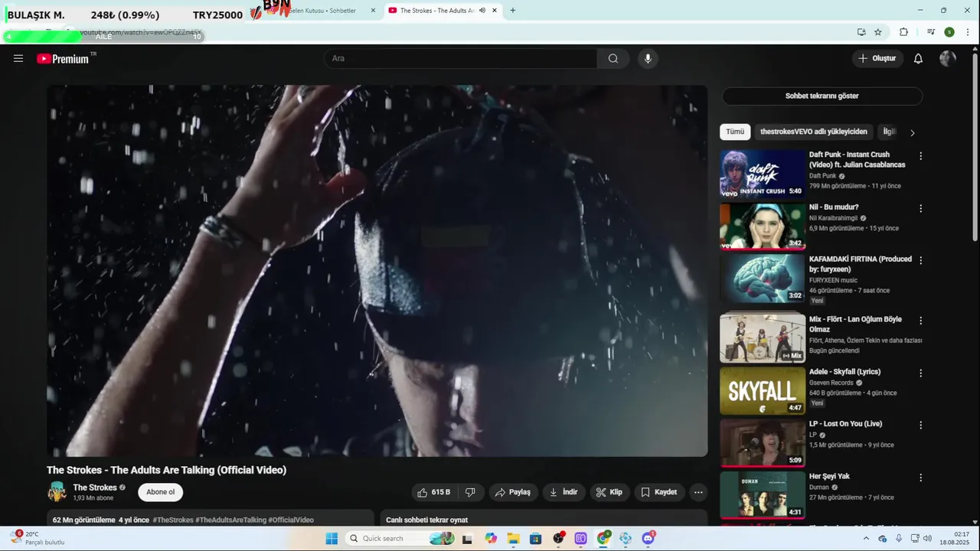Open LP Lost On You thumbnail
Screen dimensions: 980x551
[x=763, y=443]
